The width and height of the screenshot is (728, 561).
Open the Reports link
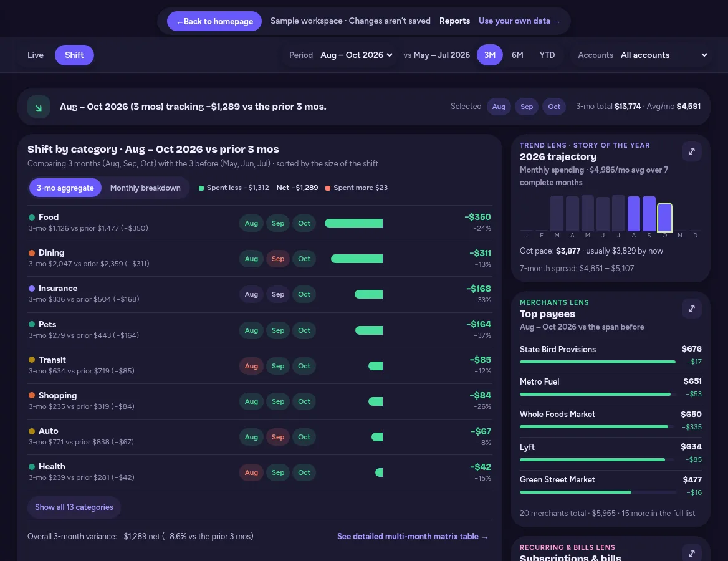click(454, 21)
